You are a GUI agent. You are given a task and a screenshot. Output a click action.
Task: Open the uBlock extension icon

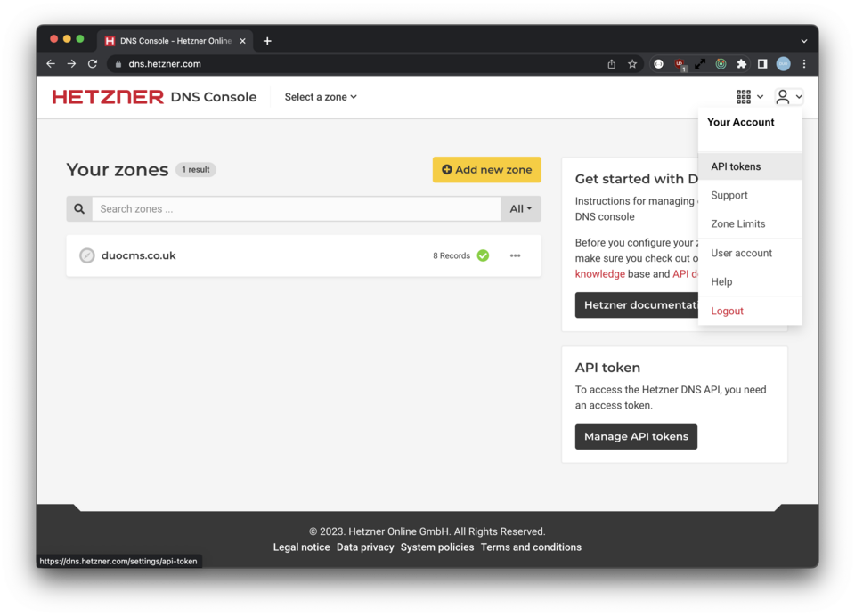point(680,64)
